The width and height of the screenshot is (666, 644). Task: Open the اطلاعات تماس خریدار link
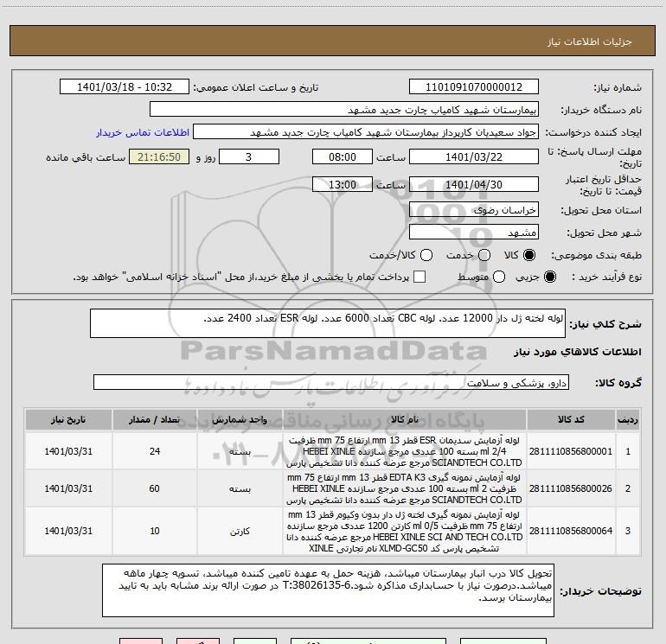coord(143,132)
